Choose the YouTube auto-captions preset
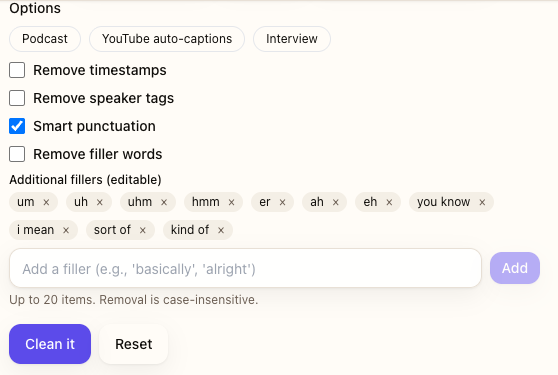 167,39
